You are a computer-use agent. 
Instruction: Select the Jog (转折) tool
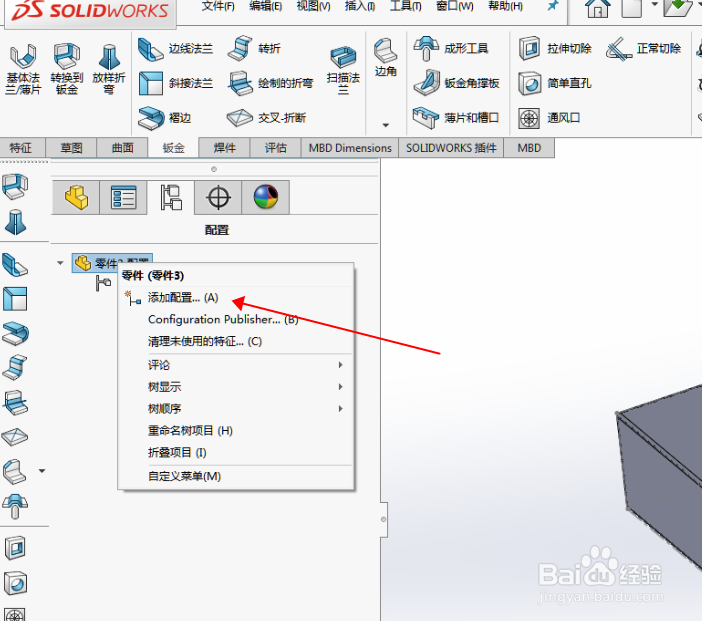pyautogui.click(x=254, y=48)
